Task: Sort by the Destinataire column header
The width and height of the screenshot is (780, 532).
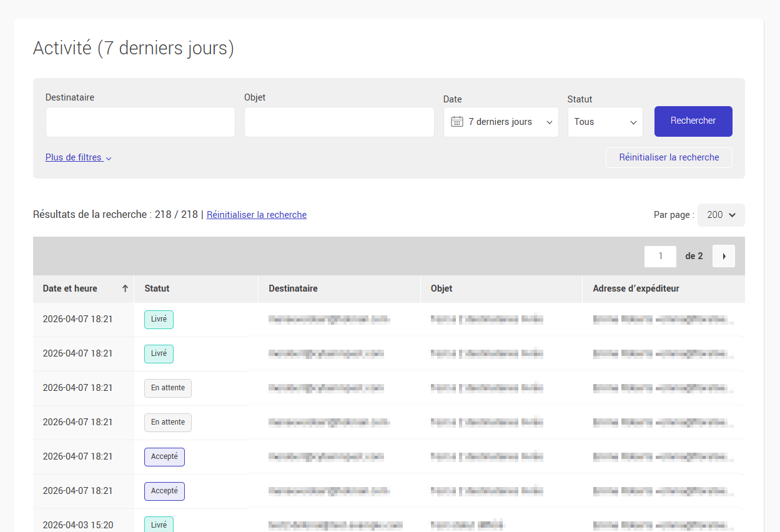Action: [x=293, y=288]
